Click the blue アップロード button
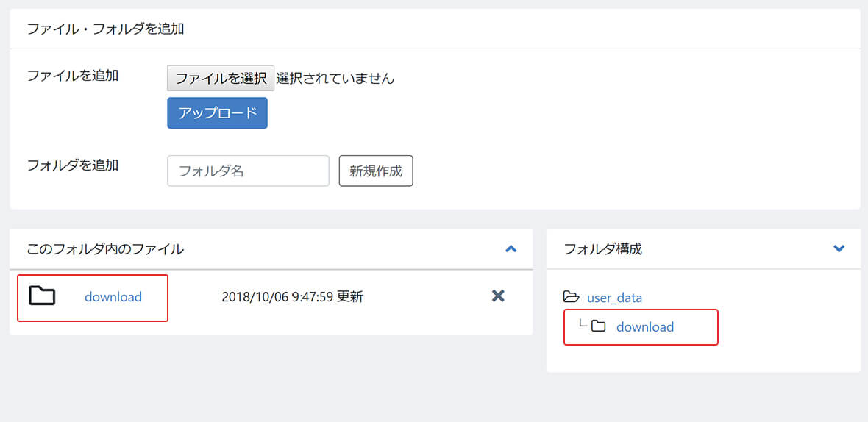This screenshot has height=422, width=868. click(218, 113)
